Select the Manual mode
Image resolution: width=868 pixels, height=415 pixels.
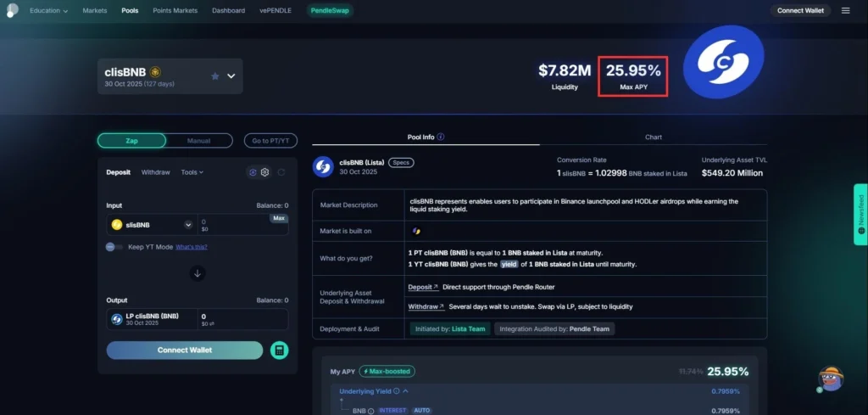click(198, 141)
